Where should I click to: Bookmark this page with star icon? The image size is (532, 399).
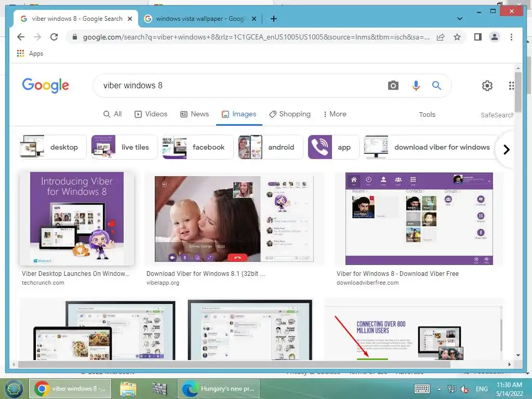click(x=457, y=37)
